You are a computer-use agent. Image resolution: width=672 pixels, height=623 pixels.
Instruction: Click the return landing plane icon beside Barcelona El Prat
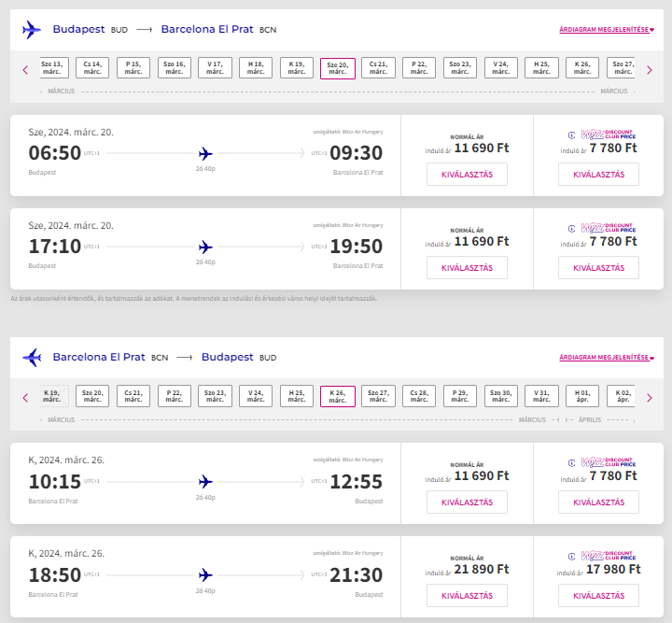point(32,358)
